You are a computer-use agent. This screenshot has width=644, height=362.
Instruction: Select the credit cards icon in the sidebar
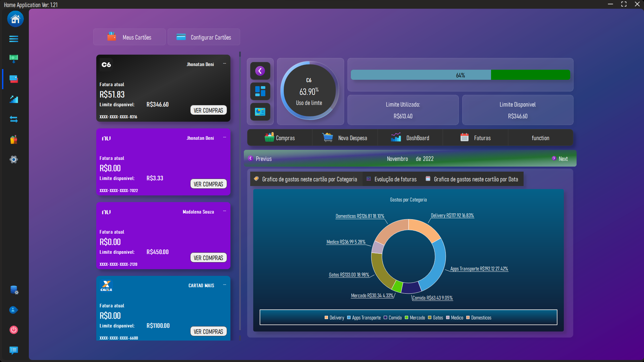(14, 79)
